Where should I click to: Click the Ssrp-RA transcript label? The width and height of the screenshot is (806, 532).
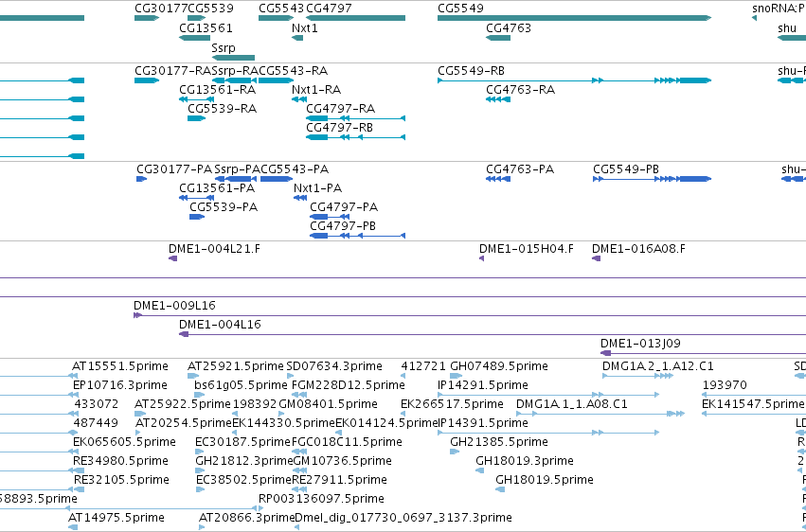coord(235,70)
